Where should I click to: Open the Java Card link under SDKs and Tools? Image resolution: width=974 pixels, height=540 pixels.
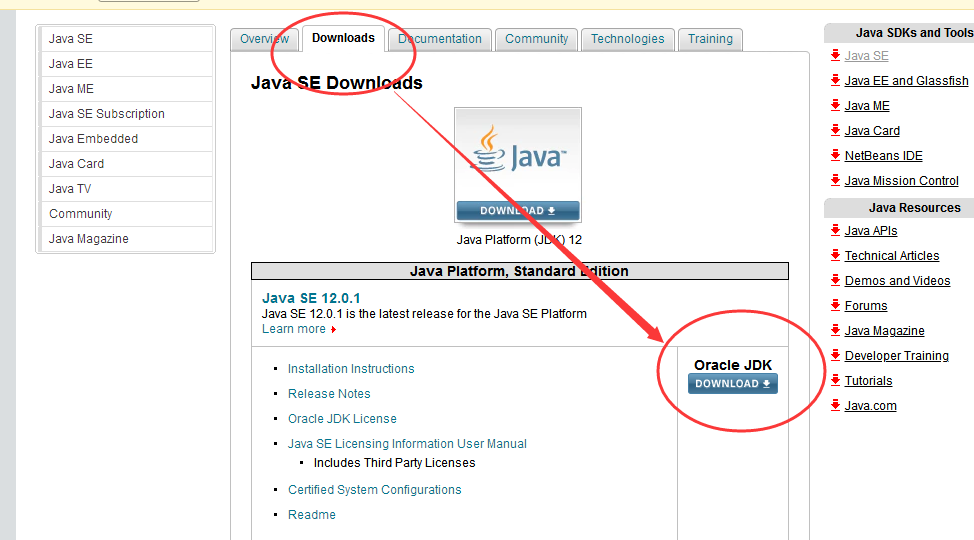872,130
